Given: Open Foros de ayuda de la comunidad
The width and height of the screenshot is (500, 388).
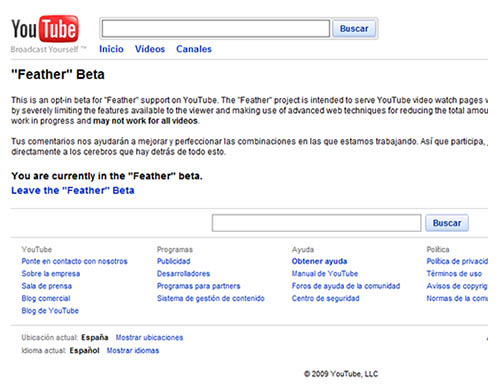Looking at the screenshot, I should tap(346, 286).
